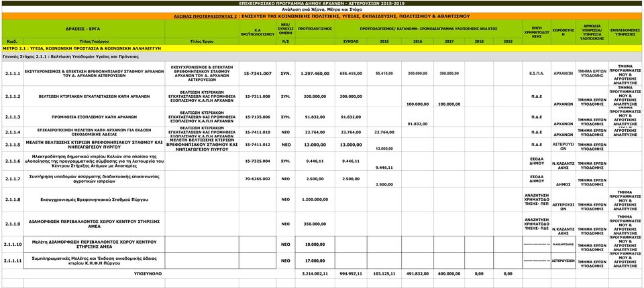Select budget code '15-7341.007'
The width and height of the screenshot is (644, 288).
[258, 74]
